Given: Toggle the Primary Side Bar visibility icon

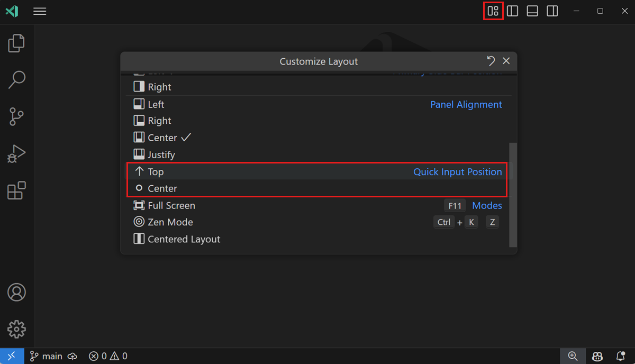Looking at the screenshot, I should click(x=512, y=11).
